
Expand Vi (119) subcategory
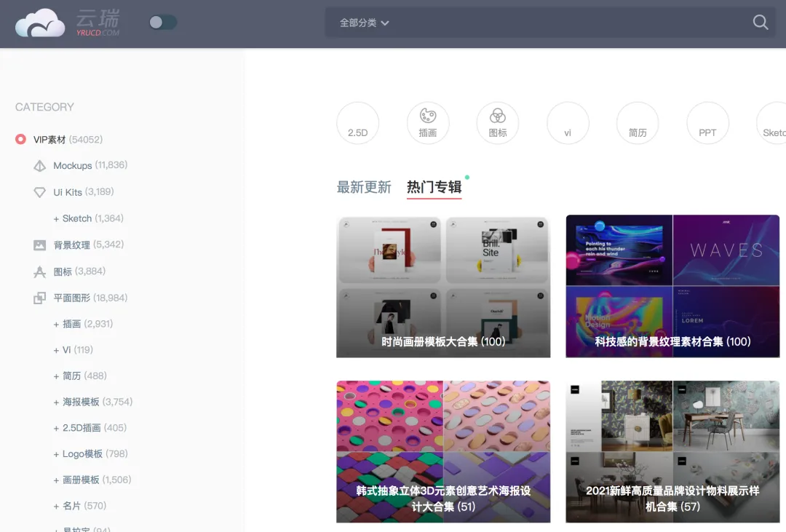click(x=74, y=350)
